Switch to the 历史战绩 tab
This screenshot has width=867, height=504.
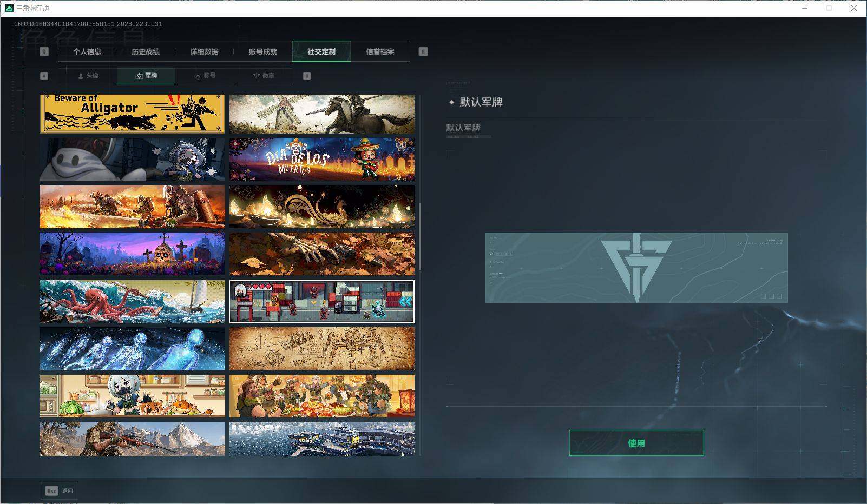click(x=146, y=51)
